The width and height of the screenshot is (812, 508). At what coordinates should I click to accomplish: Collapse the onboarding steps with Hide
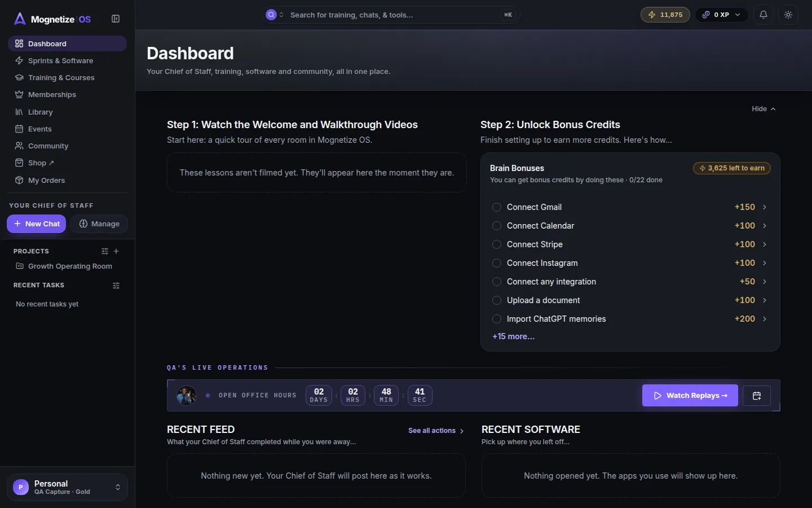[x=764, y=109]
